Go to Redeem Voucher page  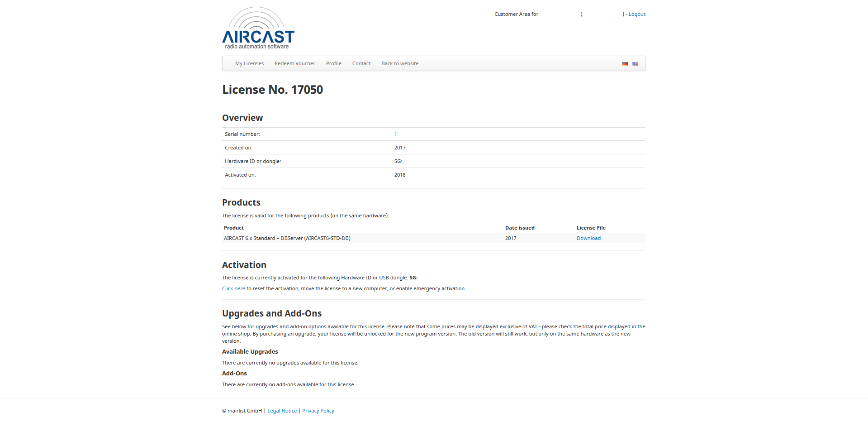[294, 63]
